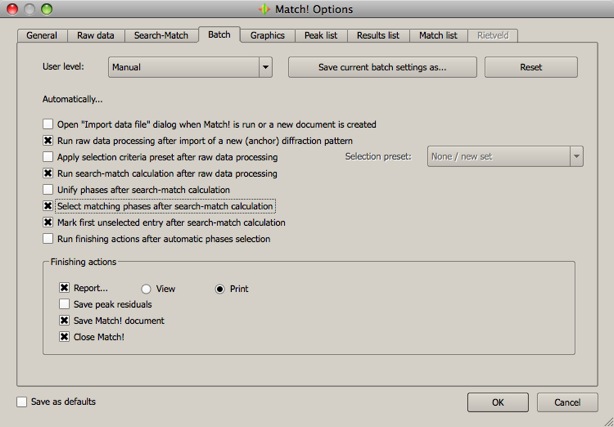Uncheck the Close Match! option
This screenshot has width=614, height=427.
[64, 337]
